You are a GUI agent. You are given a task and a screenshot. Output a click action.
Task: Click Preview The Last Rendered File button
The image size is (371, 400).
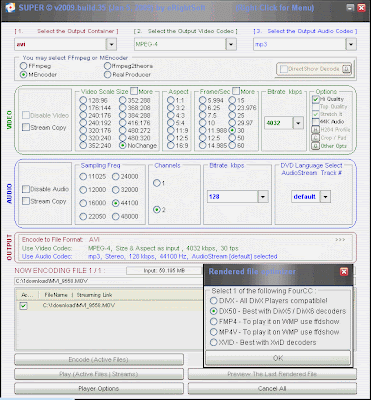pyautogui.click(x=272, y=374)
